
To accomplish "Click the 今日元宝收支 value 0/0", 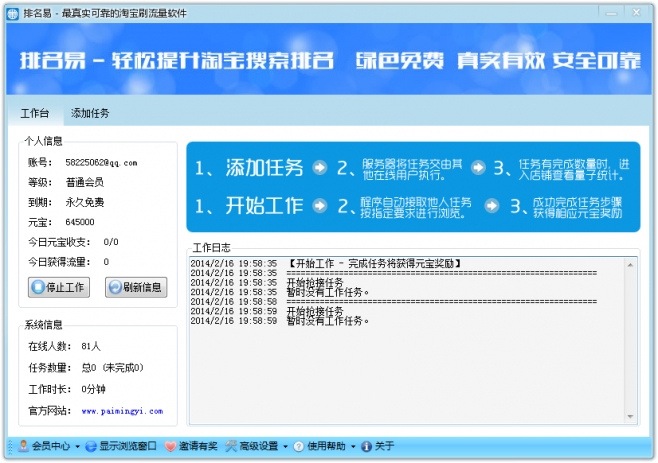I will click(x=111, y=242).
